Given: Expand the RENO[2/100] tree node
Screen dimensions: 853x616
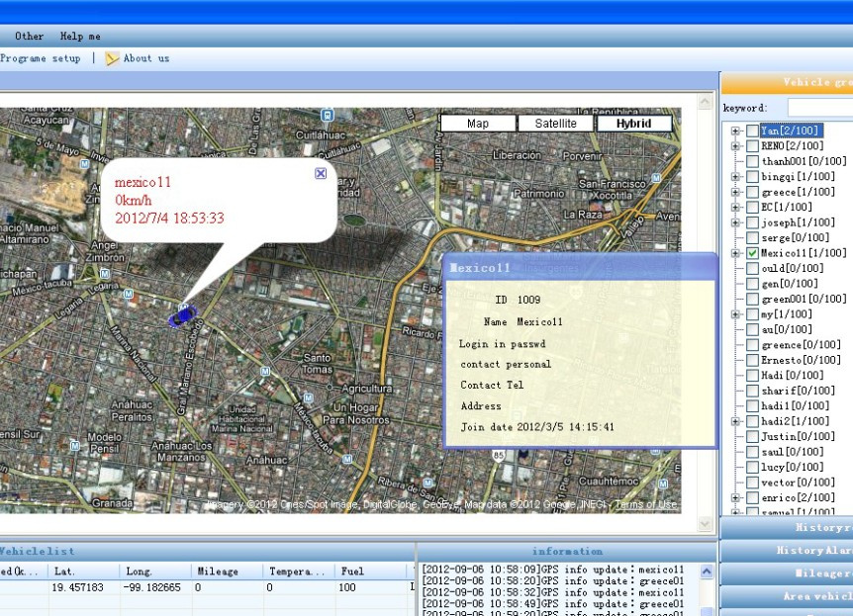Looking at the screenshot, I should 735,145.
